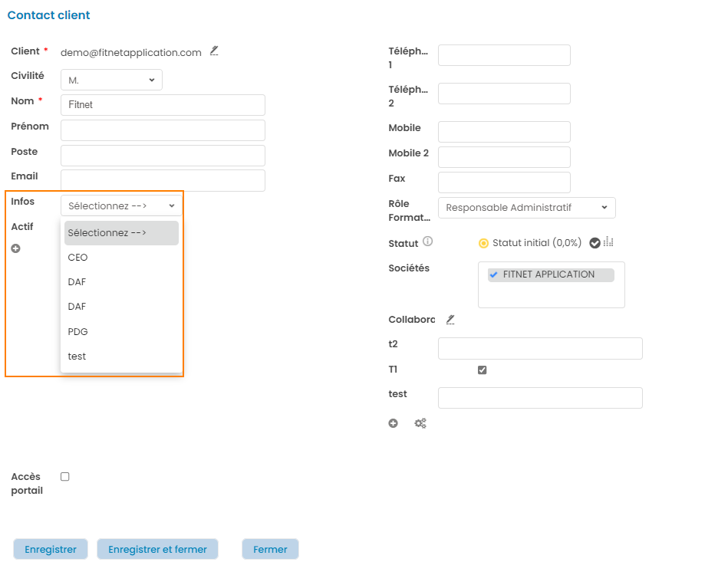Open the gears settings icon under the test field
The height and width of the screenshot is (562, 728).
pyautogui.click(x=420, y=423)
